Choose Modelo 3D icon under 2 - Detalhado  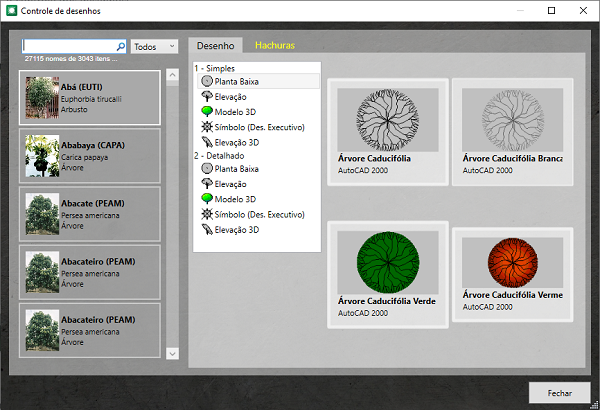pos(207,199)
